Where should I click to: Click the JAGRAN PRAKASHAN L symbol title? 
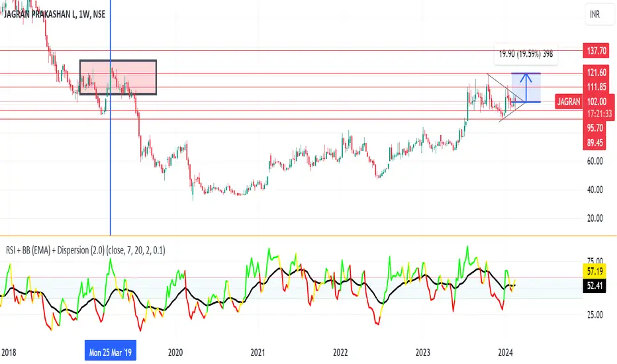click(x=55, y=15)
